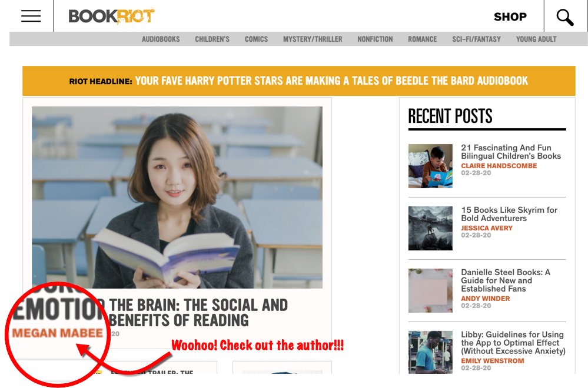Open the SHOP page
This screenshot has height=388, width=588.
coord(510,16)
